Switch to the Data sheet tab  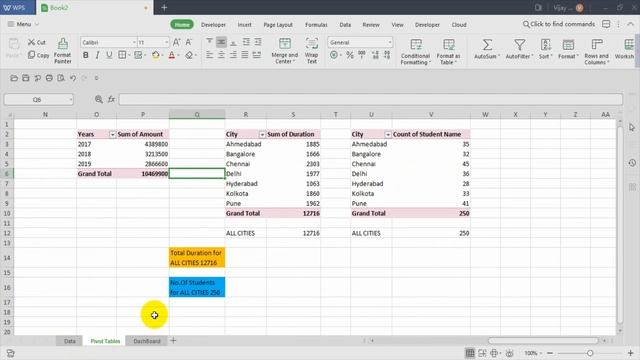pos(69,341)
